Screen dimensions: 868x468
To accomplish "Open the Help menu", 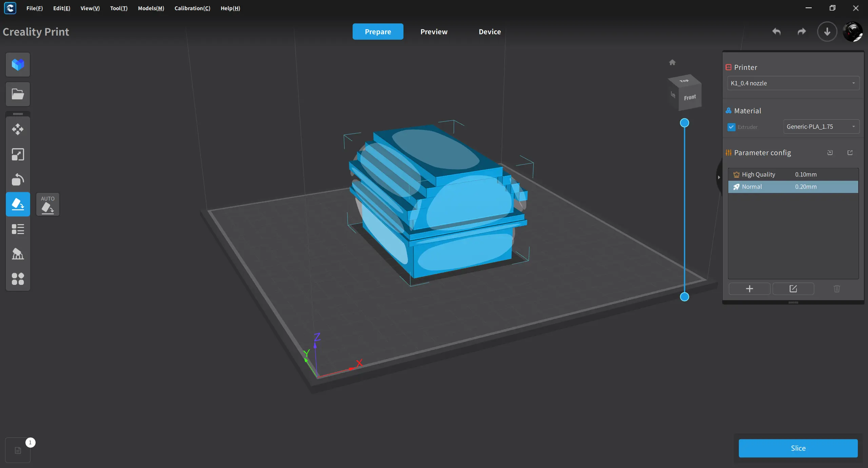I will tap(230, 8).
